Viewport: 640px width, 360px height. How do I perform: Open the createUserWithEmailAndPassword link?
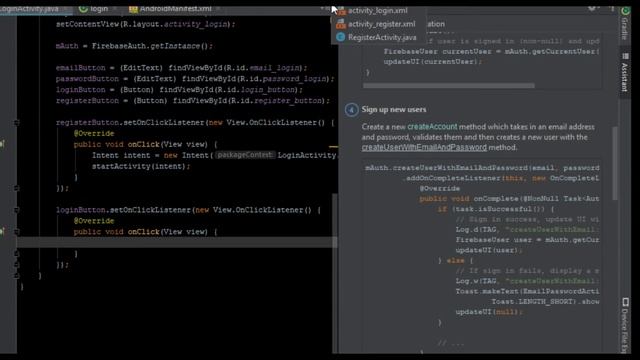[424, 147]
